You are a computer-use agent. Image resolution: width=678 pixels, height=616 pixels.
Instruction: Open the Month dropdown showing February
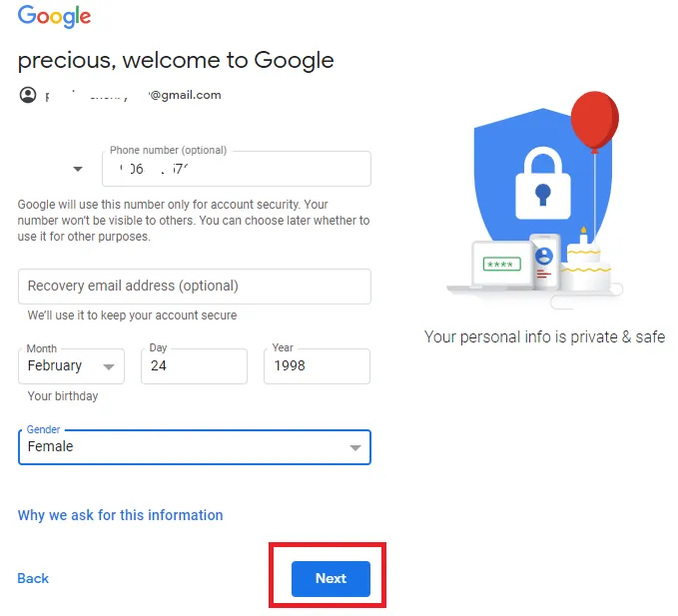coord(71,366)
